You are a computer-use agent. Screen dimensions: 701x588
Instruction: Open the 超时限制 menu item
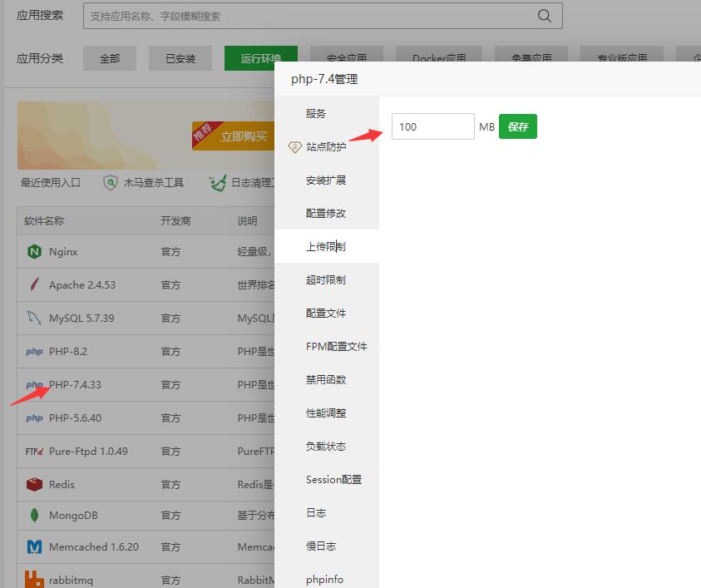point(327,280)
